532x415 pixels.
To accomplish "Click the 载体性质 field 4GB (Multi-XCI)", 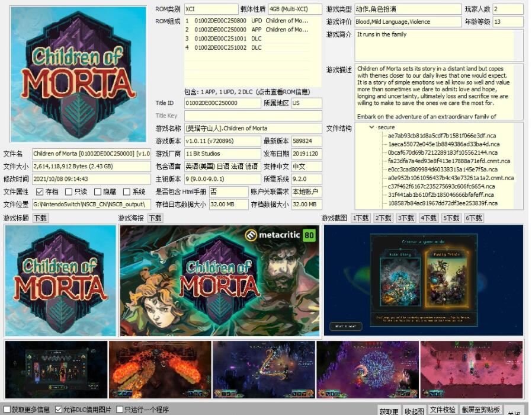I will click(x=295, y=9).
